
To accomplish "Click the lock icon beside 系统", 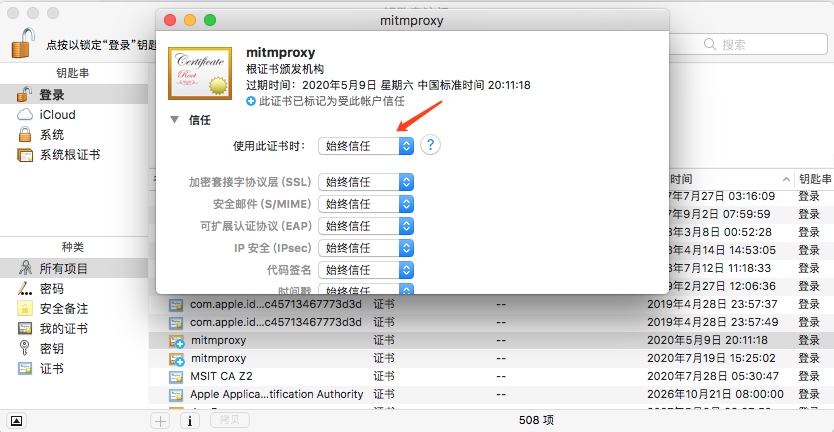I will [24, 134].
